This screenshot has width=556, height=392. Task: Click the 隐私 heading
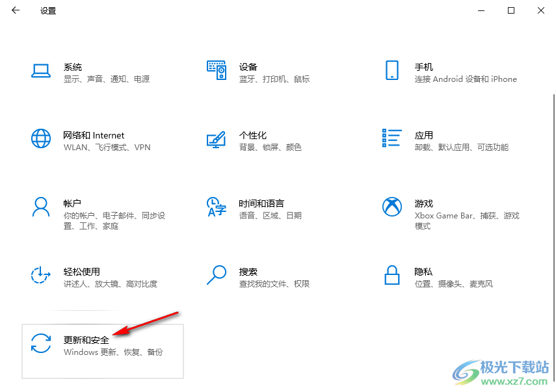(423, 272)
